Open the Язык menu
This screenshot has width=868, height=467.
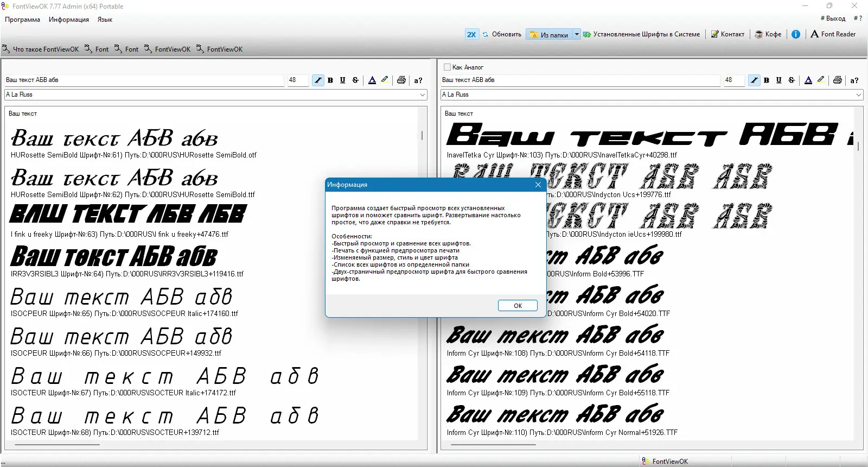click(x=105, y=20)
